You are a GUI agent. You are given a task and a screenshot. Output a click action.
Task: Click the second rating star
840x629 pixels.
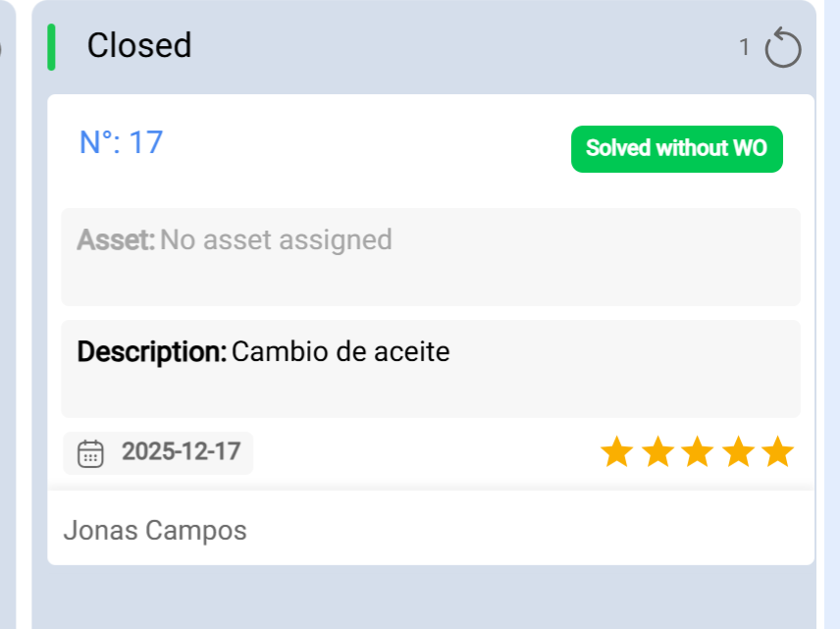(x=656, y=452)
